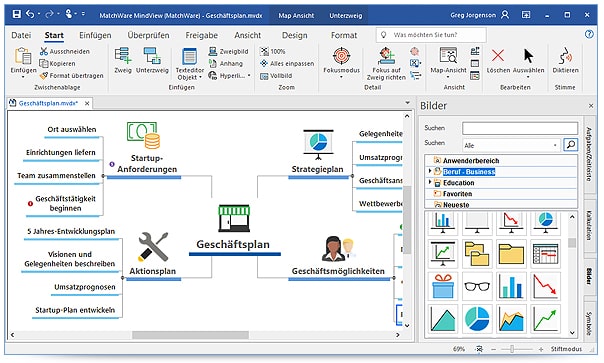604x363 pixels.
Task: Click the zoom out minus button
Action: (x=493, y=349)
